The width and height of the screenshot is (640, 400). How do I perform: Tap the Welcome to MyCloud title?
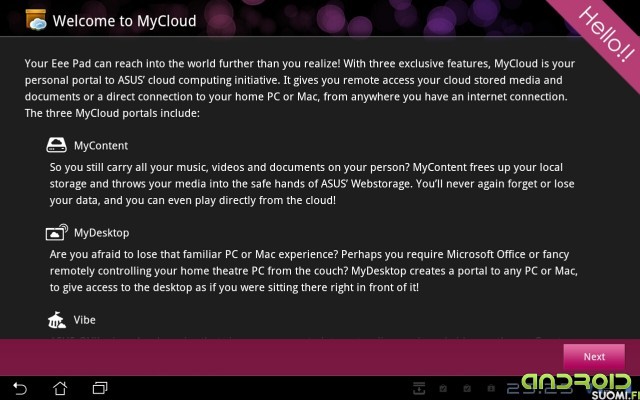pyautogui.click(x=124, y=21)
